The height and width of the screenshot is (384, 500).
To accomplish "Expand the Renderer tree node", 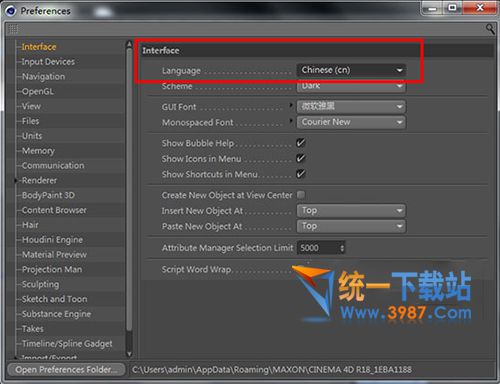I will (x=16, y=180).
